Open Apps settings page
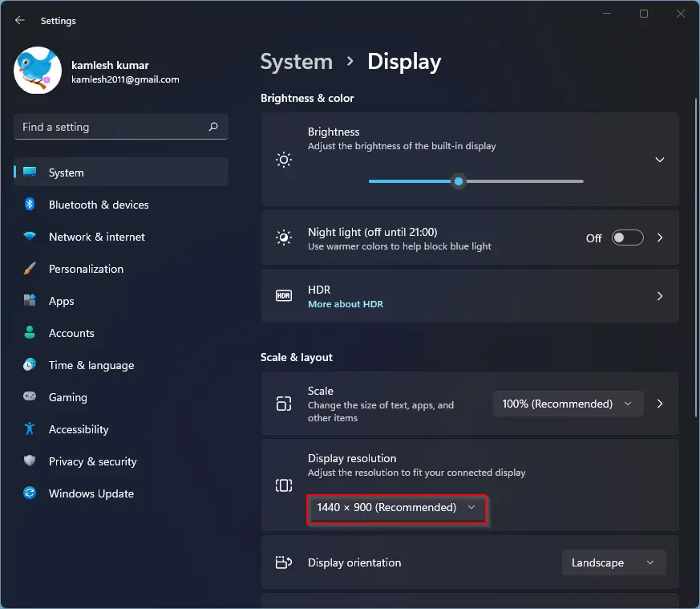Viewport: 700px width, 609px height. click(121, 300)
